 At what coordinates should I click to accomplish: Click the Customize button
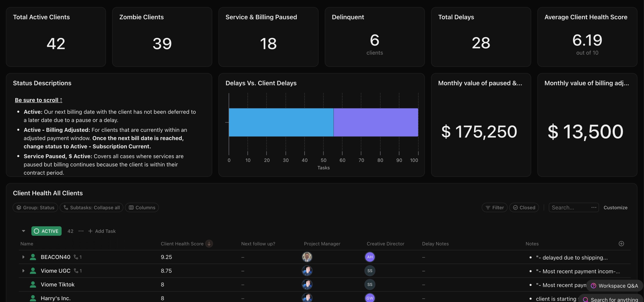pyautogui.click(x=615, y=207)
